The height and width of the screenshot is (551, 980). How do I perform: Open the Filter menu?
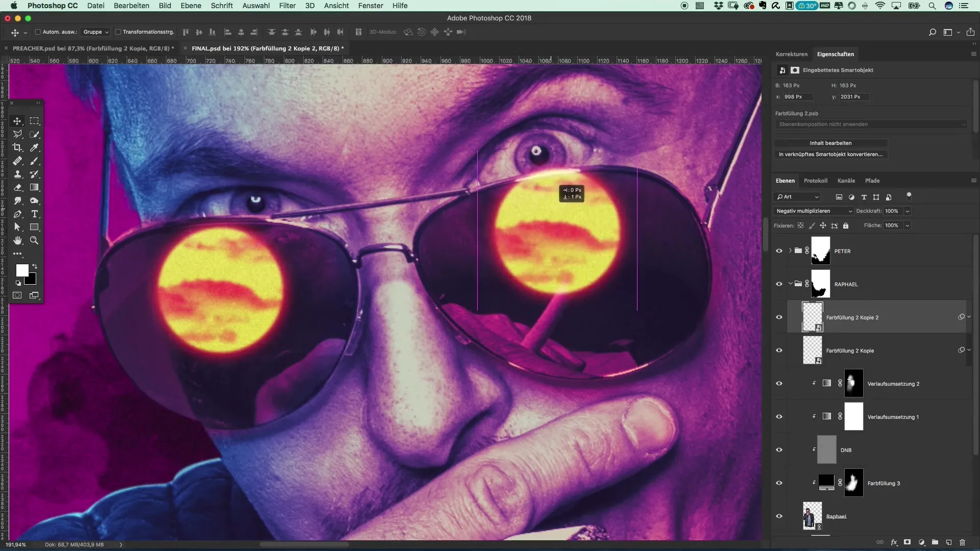(x=287, y=6)
